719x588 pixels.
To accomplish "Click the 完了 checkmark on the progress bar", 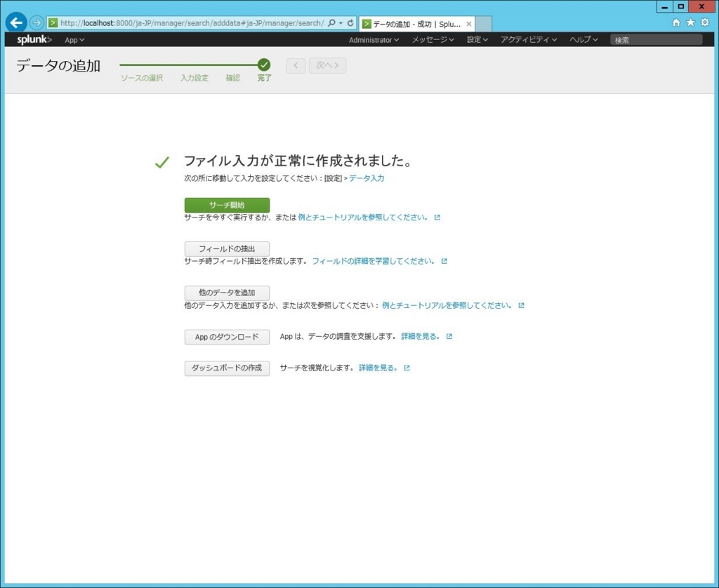I will (264, 65).
